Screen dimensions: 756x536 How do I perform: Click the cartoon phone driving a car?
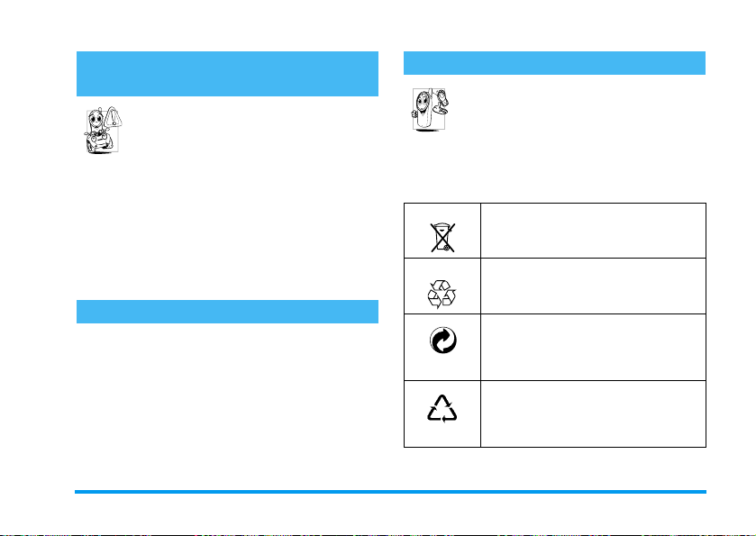coord(101,132)
